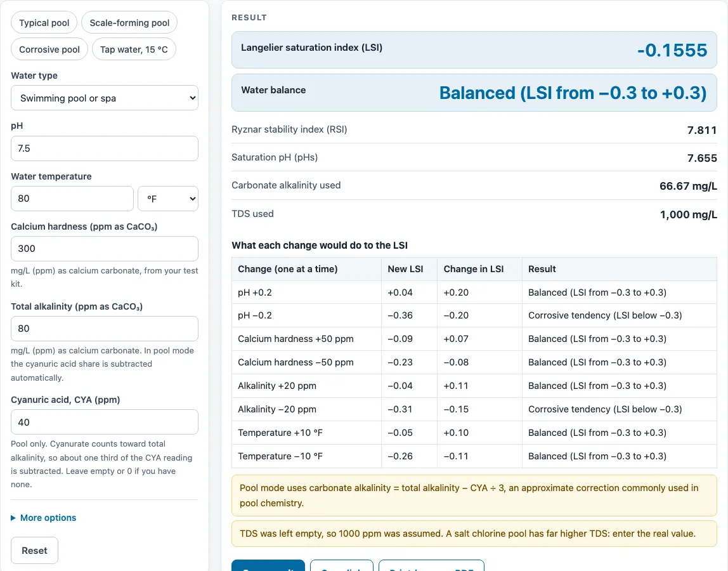Reset the calculator form

34,551
